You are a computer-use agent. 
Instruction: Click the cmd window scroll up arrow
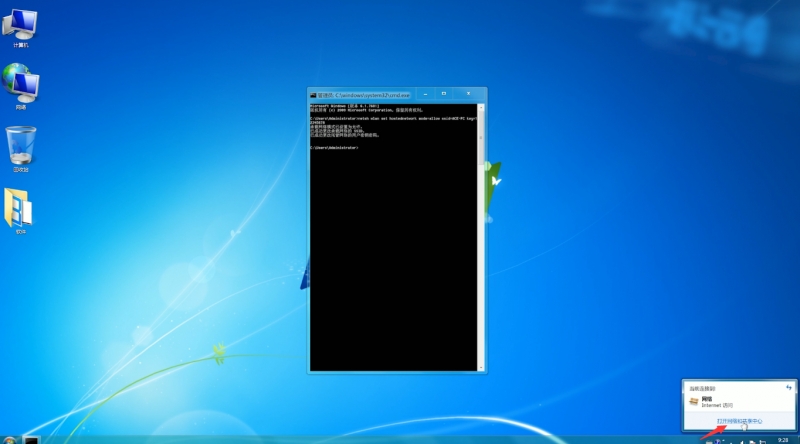481,108
